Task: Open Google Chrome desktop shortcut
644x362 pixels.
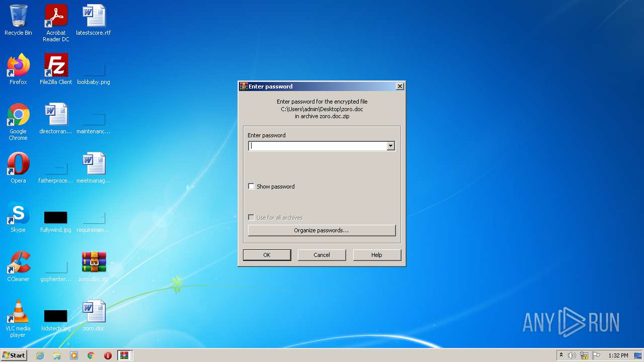Action: (18, 122)
